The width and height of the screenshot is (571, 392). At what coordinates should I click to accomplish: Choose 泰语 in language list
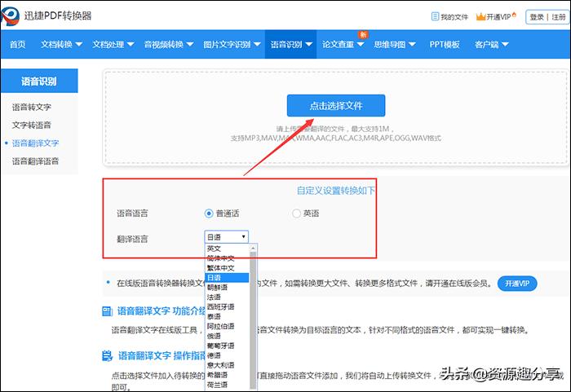coord(227,317)
